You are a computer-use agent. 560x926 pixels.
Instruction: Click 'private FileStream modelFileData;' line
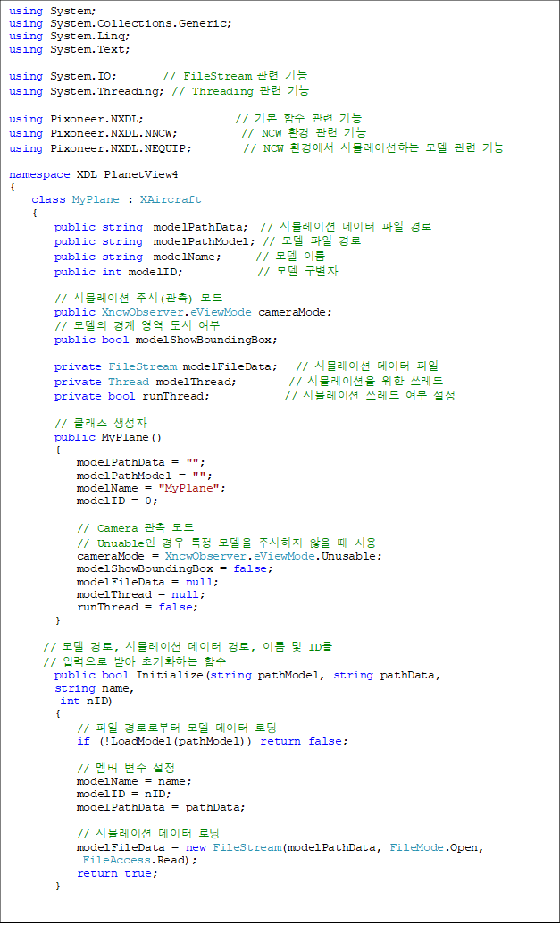pyautogui.click(x=166, y=366)
